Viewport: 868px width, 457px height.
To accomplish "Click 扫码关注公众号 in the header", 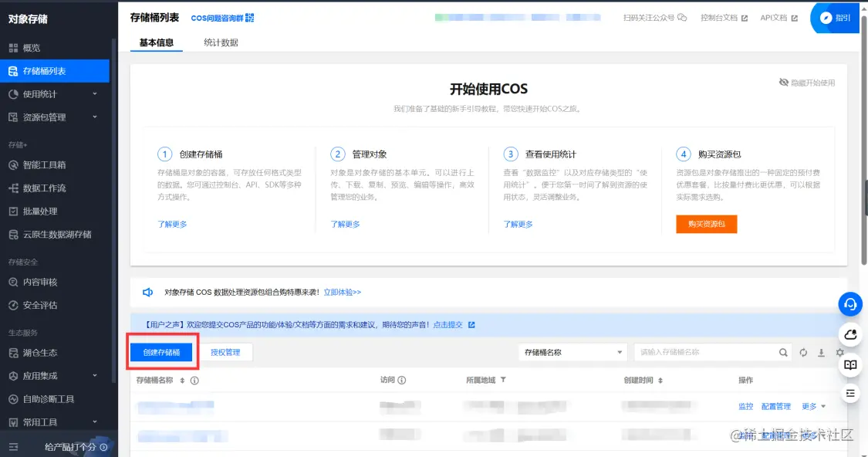I will (654, 18).
